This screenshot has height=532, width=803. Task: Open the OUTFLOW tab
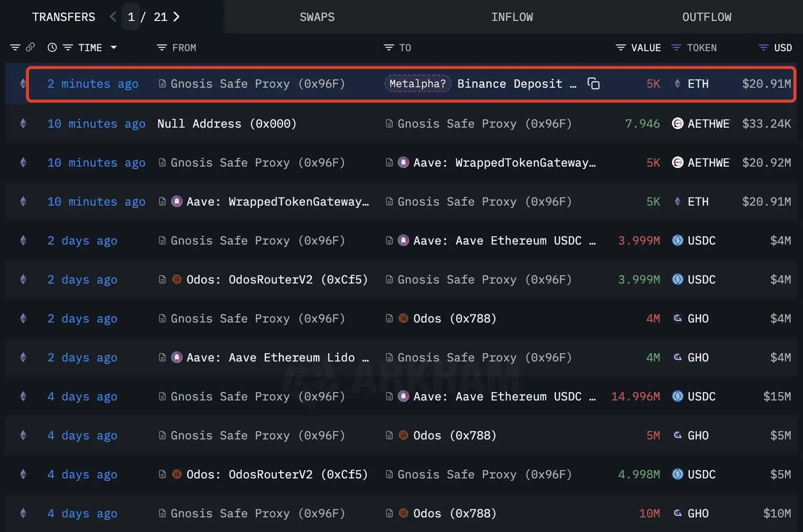tap(707, 17)
